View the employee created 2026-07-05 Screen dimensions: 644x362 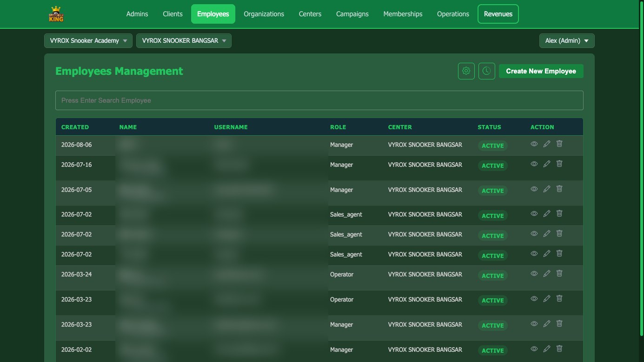point(534,189)
